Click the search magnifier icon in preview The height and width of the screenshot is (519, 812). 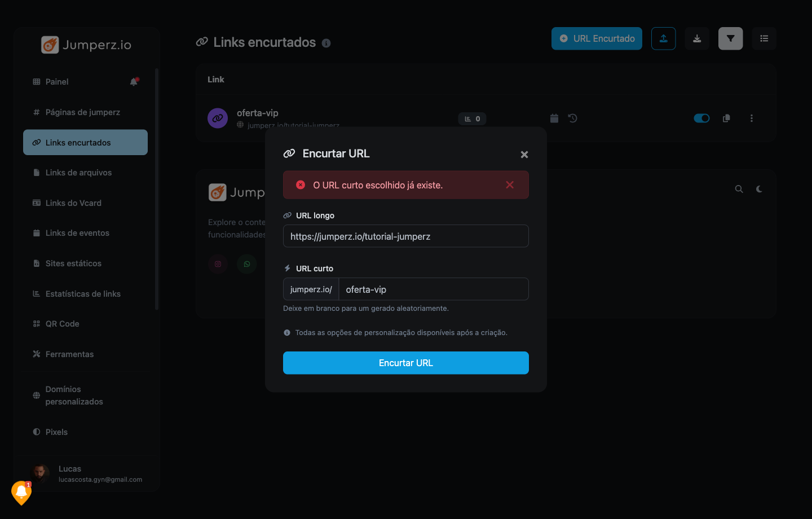point(739,189)
